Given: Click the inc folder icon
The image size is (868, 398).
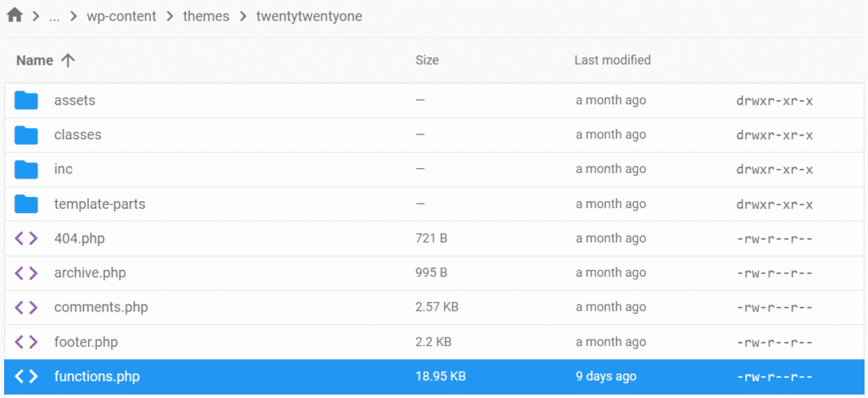Looking at the screenshot, I should click(x=26, y=170).
